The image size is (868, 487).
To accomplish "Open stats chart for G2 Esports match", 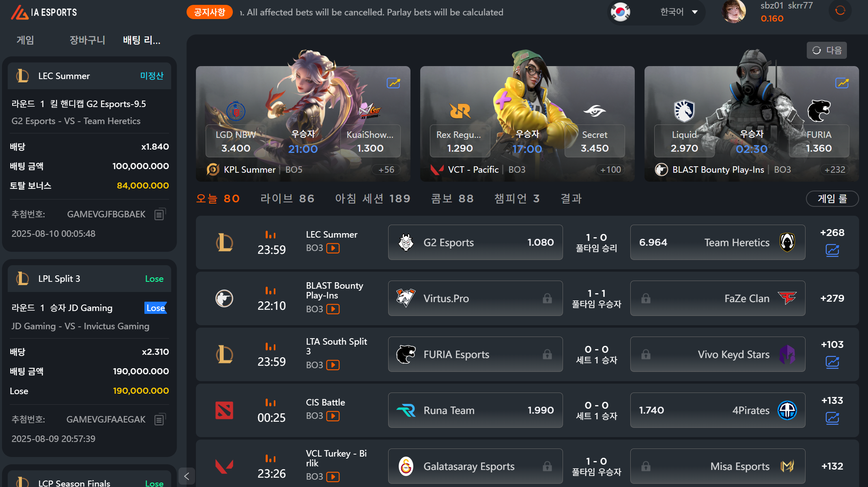I will click(832, 250).
